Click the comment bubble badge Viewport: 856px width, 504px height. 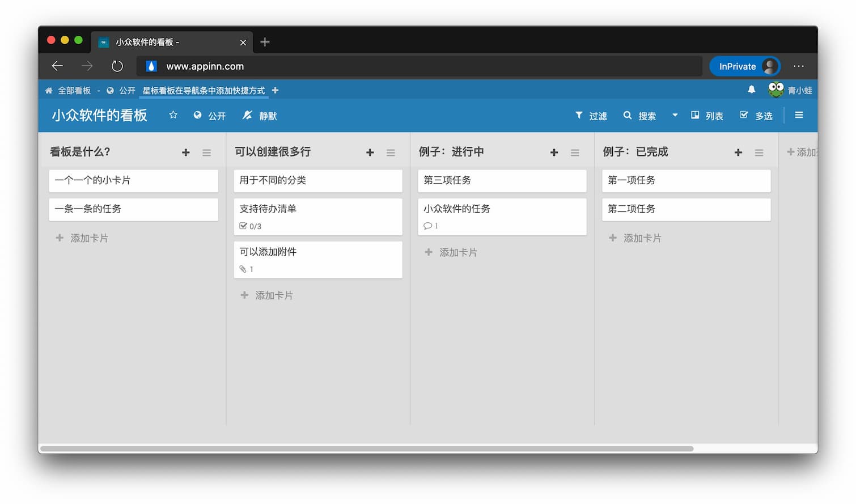(x=430, y=226)
